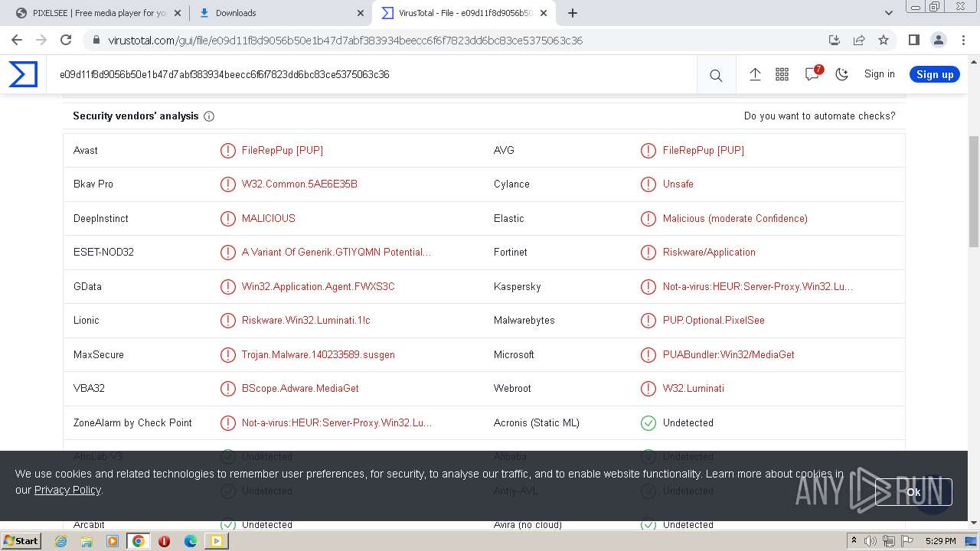This screenshot has width=980, height=551.
Task: Click AVG detection FileRepPup [PUP]
Action: tap(704, 151)
